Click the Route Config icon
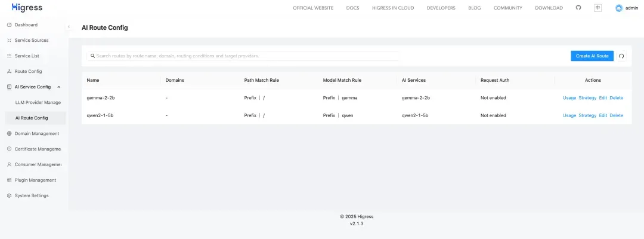644x239 pixels. coord(9,72)
